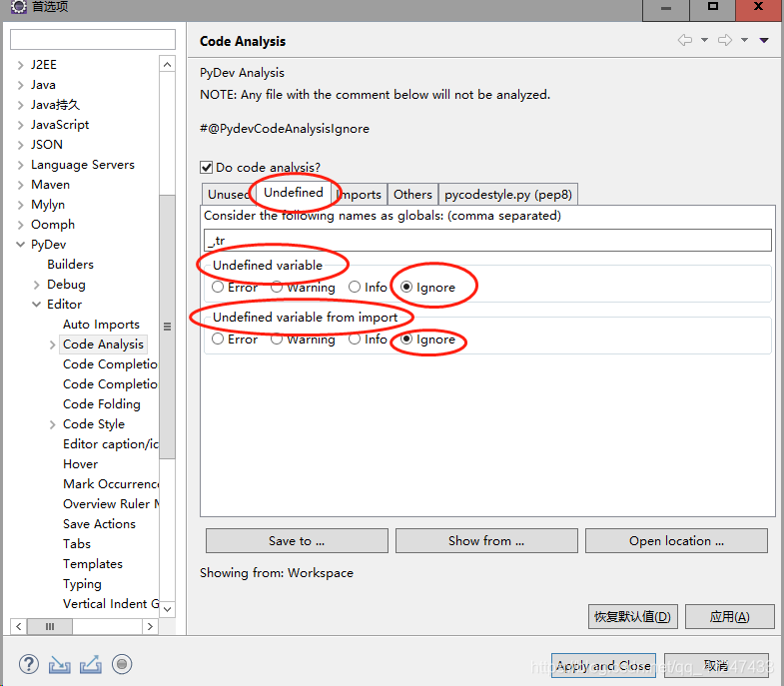Expand the Mylyn tree node
Screen dimensions: 784x686
(20, 205)
